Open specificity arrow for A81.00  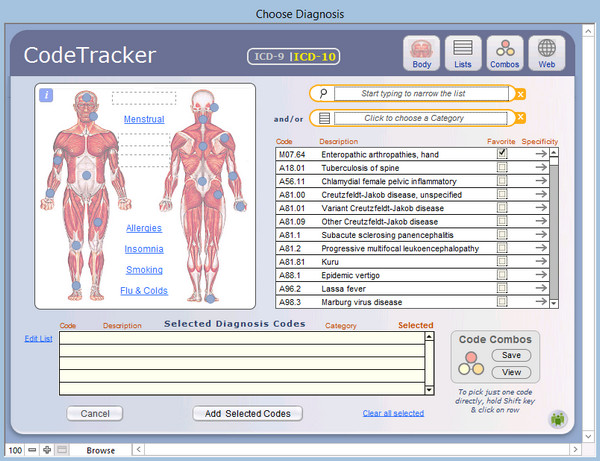(x=541, y=194)
